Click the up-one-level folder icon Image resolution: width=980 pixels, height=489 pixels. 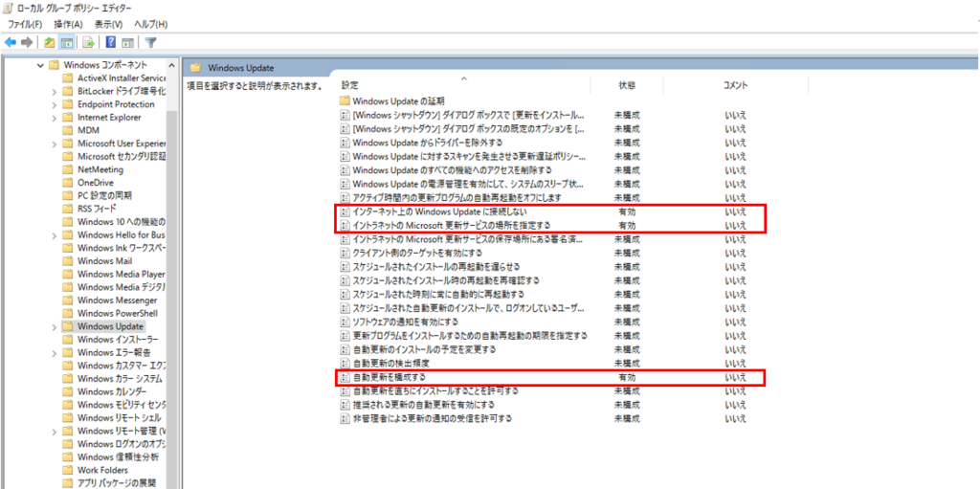click(x=50, y=42)
